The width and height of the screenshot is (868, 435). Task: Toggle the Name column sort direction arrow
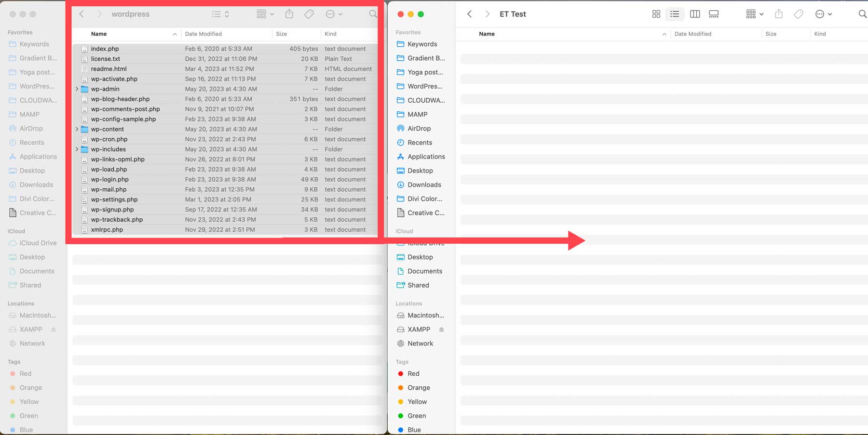click(175, 34)
